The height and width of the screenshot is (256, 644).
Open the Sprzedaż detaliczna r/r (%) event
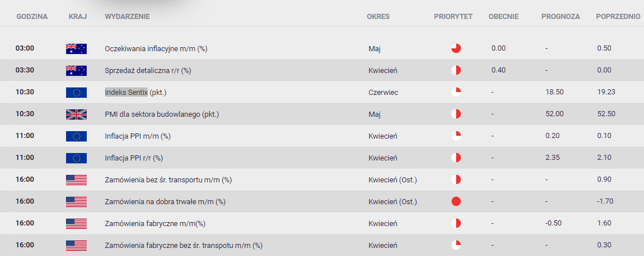point(148,70)
